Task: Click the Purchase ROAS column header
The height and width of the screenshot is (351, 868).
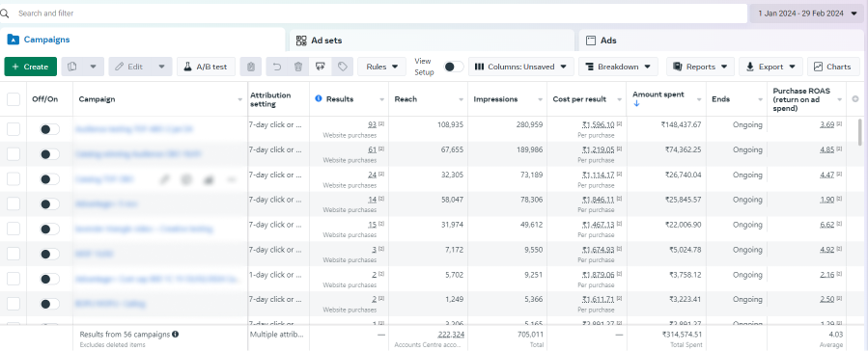Action: pyautogui.click(x=801, y=99)
